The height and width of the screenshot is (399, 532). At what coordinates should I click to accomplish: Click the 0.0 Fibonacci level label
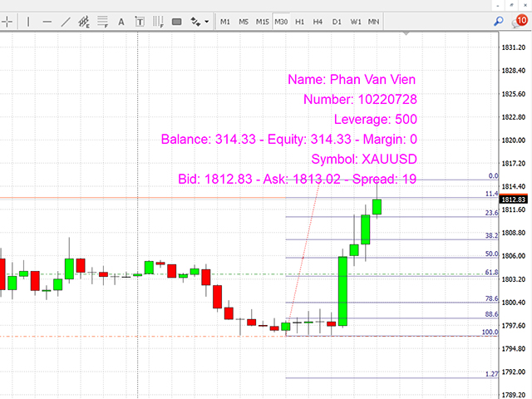point(493,175)
